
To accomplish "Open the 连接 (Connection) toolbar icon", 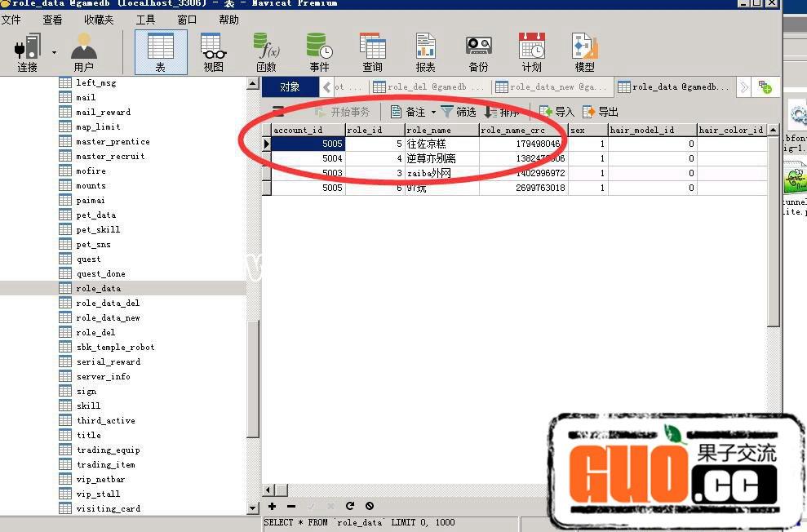I will 28,52.
